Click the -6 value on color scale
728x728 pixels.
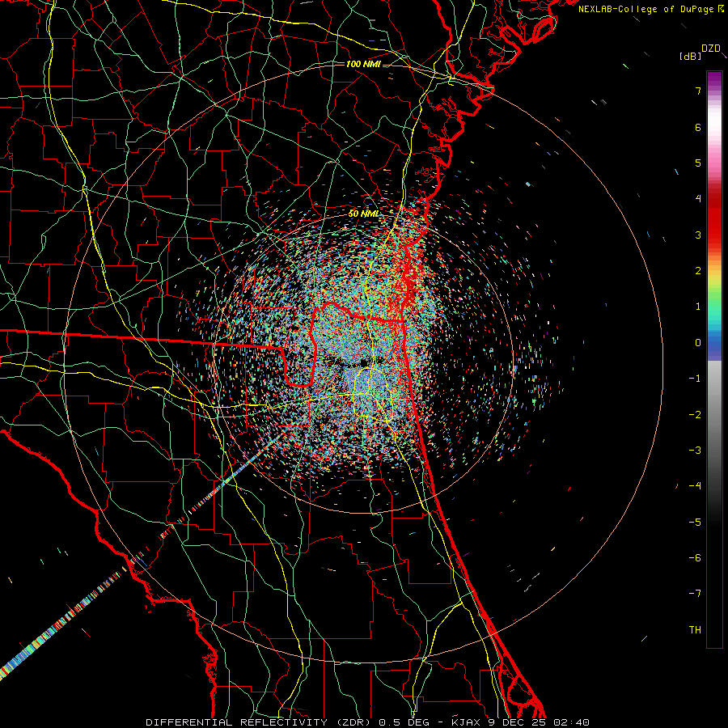click(695, 558)
